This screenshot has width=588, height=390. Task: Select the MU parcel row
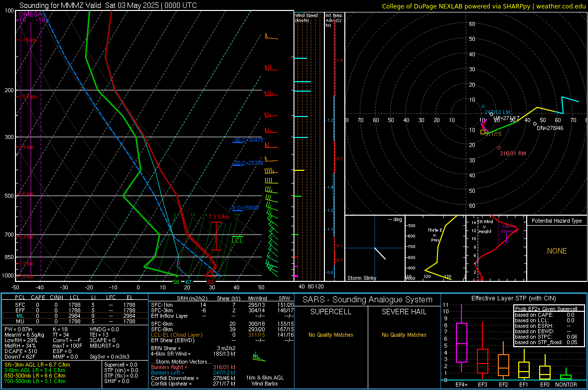[75, 321]
